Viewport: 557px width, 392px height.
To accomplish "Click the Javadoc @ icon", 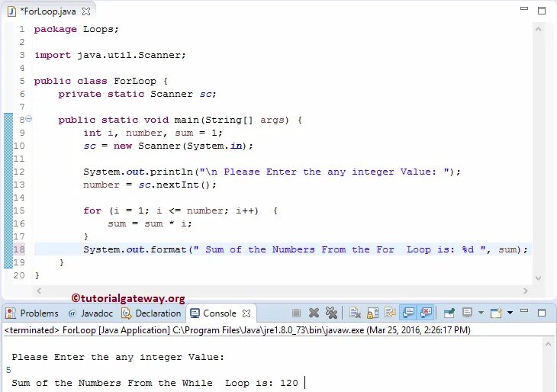I will [x=72, y=313].
